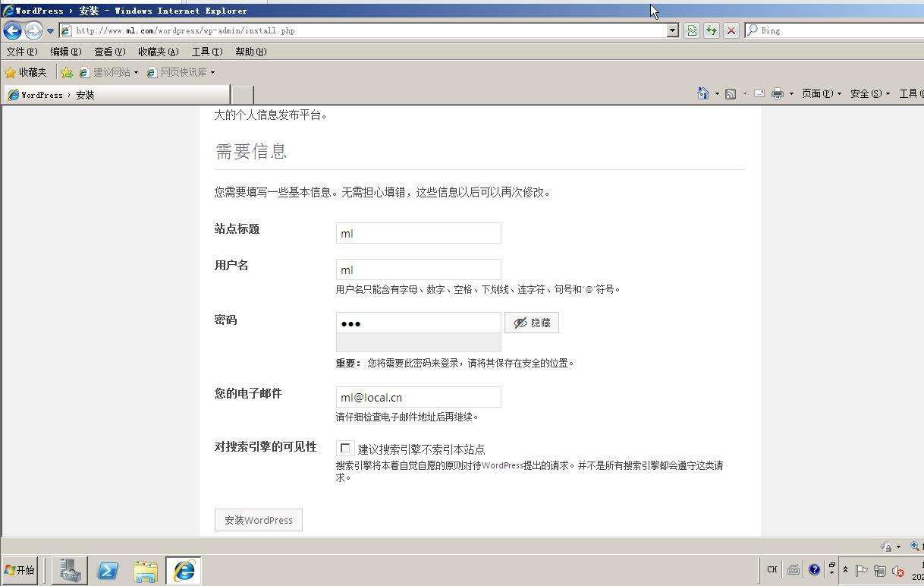Viewport: 924px width, 586px height.
Task: Expand the address bar history dropdown
Action: point(672,30)
